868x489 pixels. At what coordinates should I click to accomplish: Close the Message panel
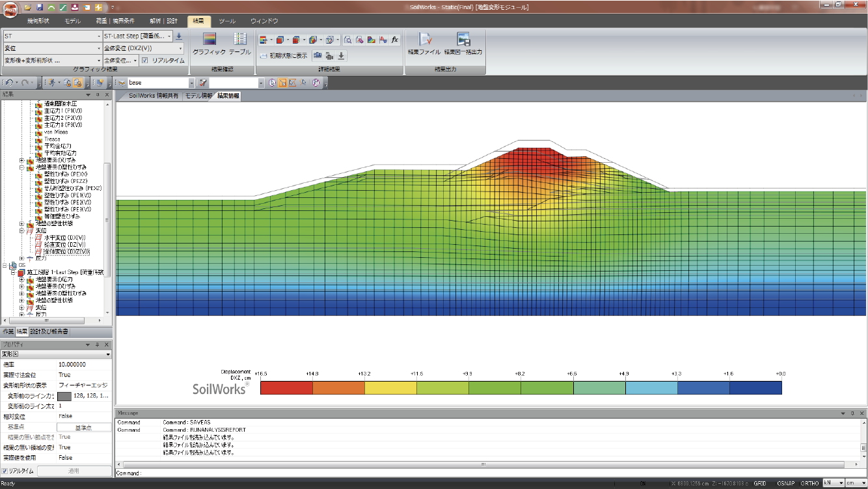tap(861, 413)
